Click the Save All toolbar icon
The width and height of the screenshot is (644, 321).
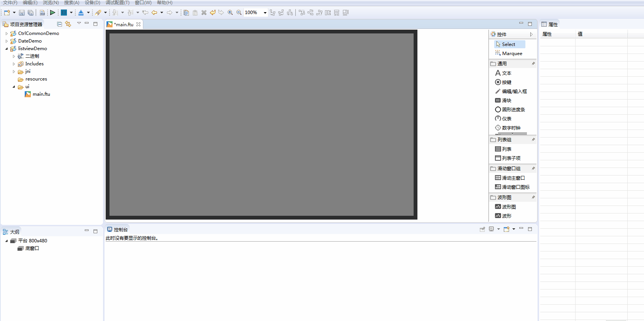click(30, 13)
